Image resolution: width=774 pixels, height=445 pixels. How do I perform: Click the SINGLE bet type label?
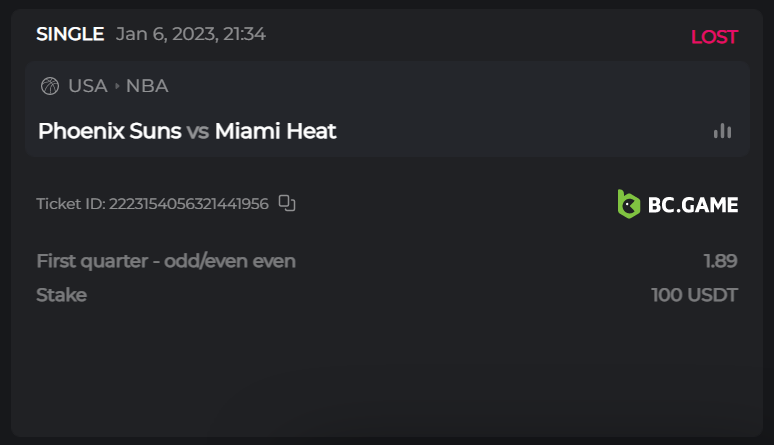[70, 34]
